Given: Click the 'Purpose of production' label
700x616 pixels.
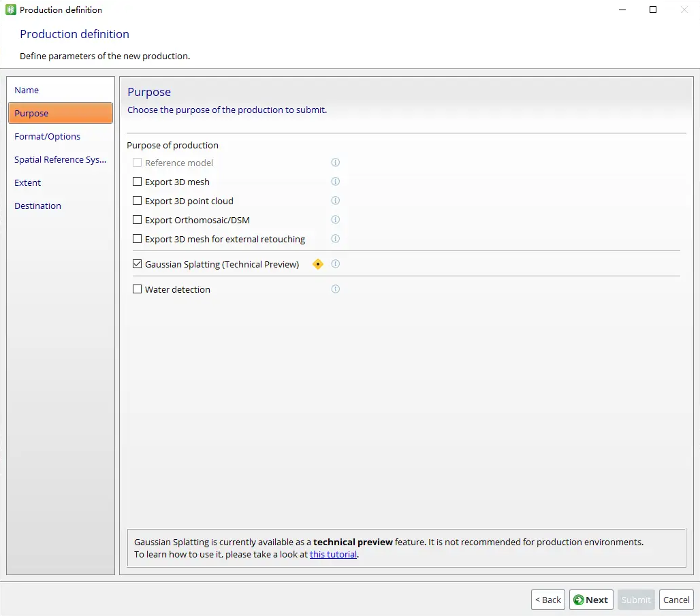Looking at the screenshot, I should (173, 146).
